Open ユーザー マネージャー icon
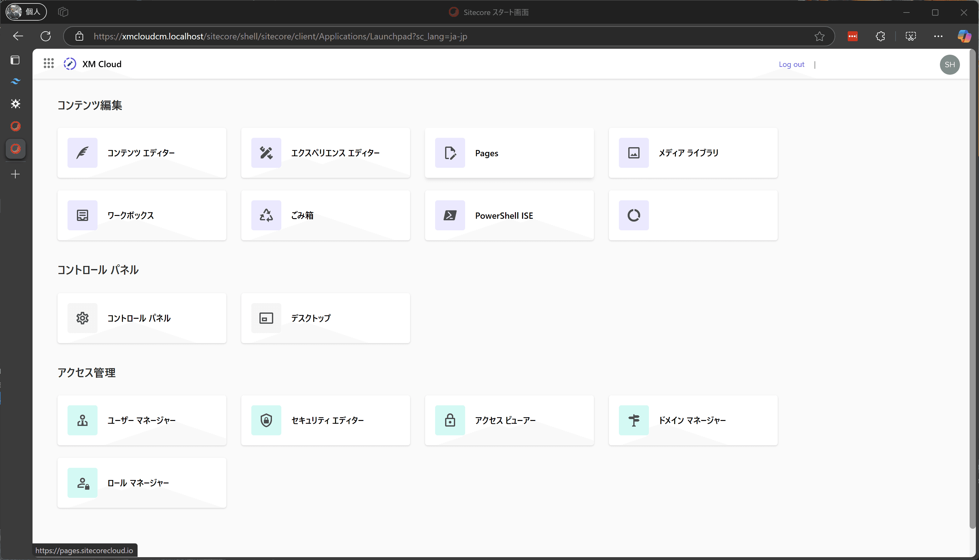979x560 pixels. point(82,420)
